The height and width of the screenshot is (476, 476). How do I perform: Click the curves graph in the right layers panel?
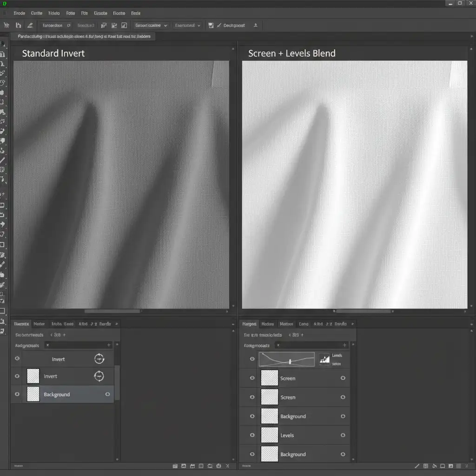click(x=287, y=359)
